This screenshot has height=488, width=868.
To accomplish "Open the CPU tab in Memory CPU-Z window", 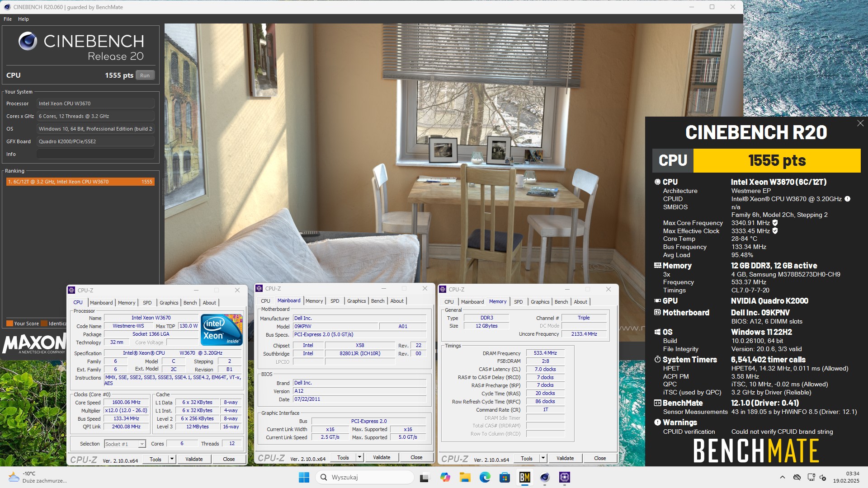I will [449, 302].
